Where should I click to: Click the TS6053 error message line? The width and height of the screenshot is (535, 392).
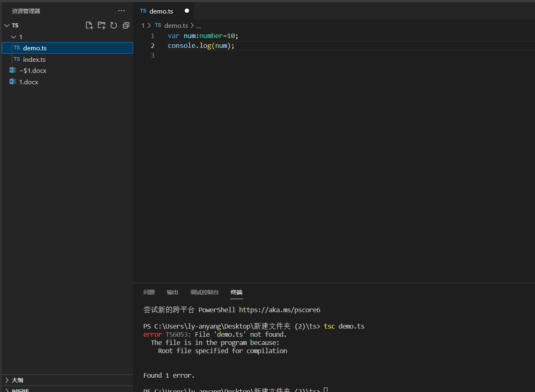pyautogui.click(x=215, y=334)
